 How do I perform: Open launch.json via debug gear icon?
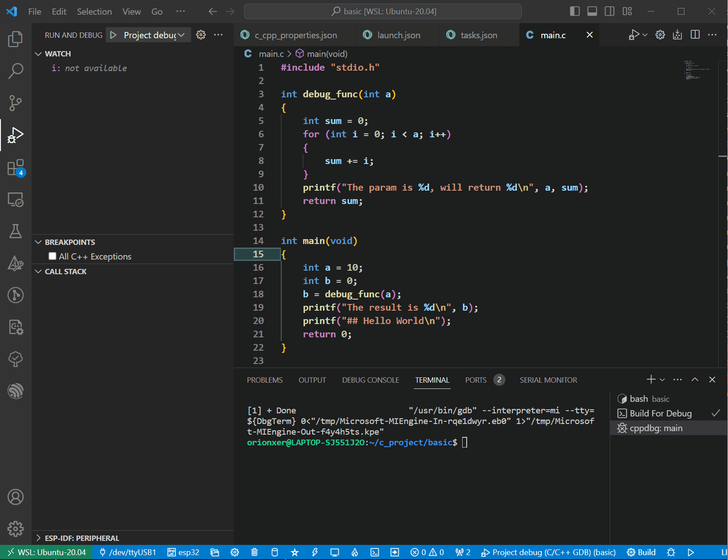pos(201,35)
